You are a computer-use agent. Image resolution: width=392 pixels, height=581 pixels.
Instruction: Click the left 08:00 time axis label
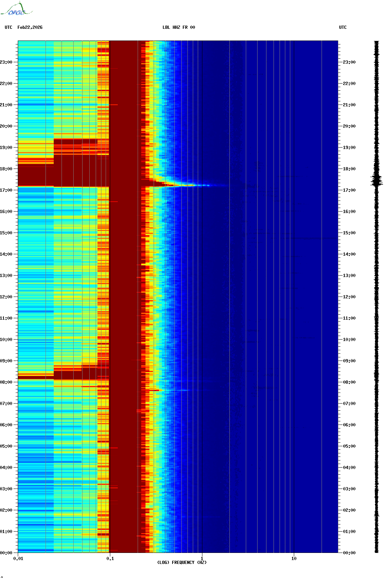point(6,382)
